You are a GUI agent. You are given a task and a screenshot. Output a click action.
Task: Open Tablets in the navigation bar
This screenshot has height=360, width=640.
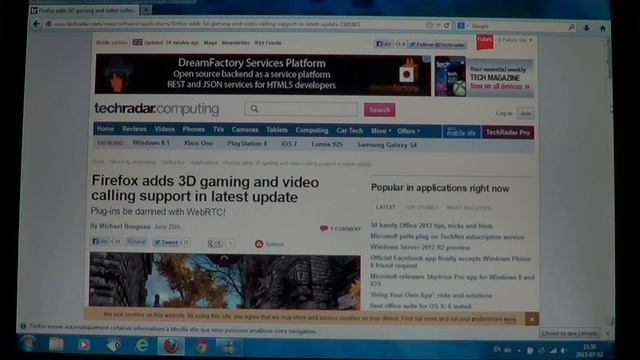tap(277, 130)
